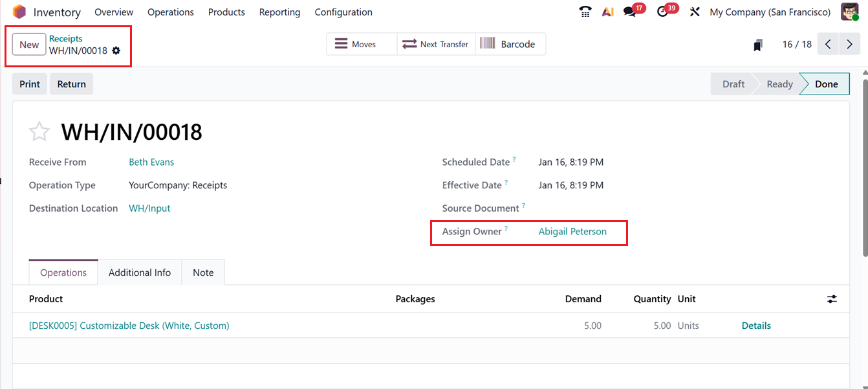Click the Odoo Inventory app logo
Image resolution: width=868 pixels, height=389 pixels.
click(19, 12)
